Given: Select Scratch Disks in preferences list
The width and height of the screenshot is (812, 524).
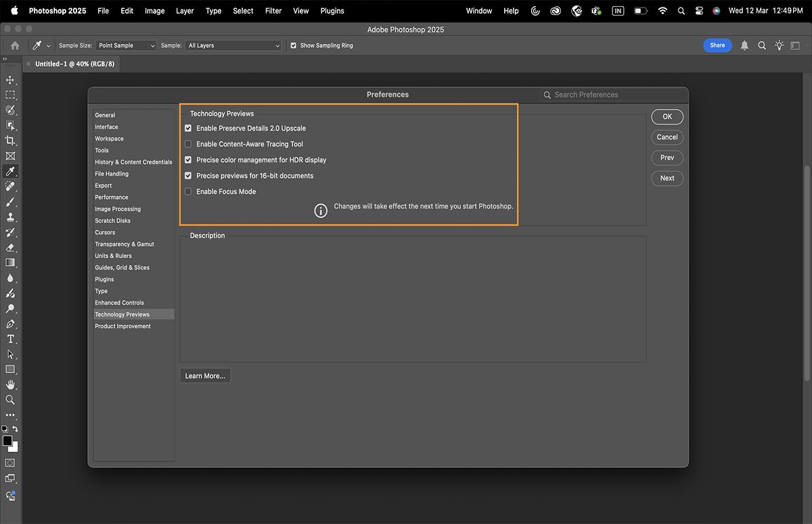Looking at the screenshot, I should [113, 221].
